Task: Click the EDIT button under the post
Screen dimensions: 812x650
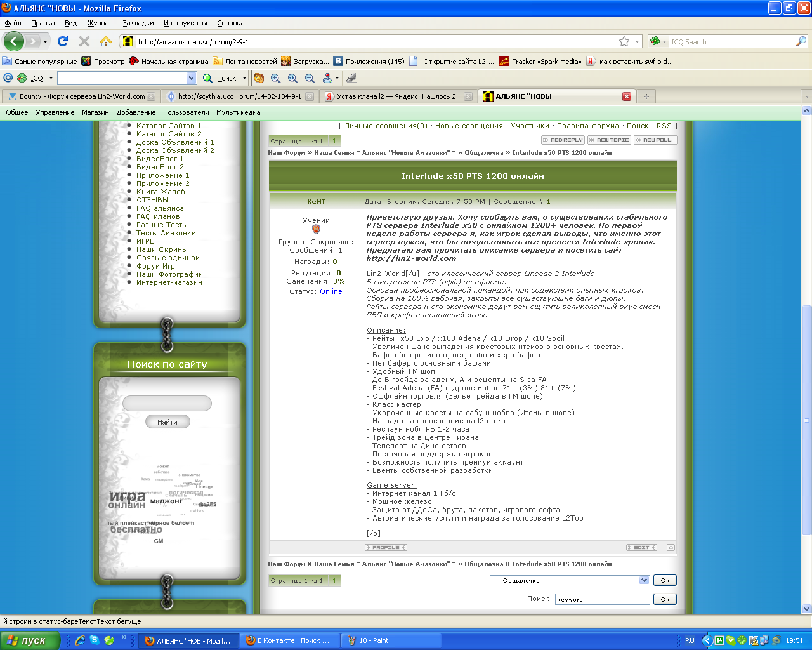Action: (x=641, y=547)
